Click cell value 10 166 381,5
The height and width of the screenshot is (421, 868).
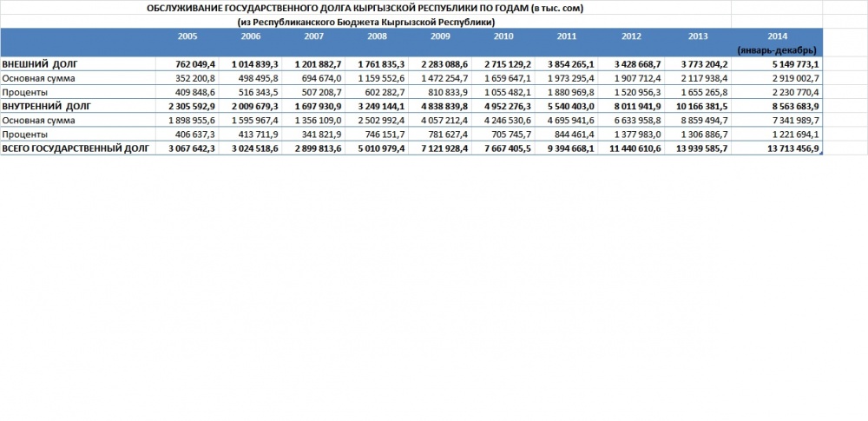701,107
